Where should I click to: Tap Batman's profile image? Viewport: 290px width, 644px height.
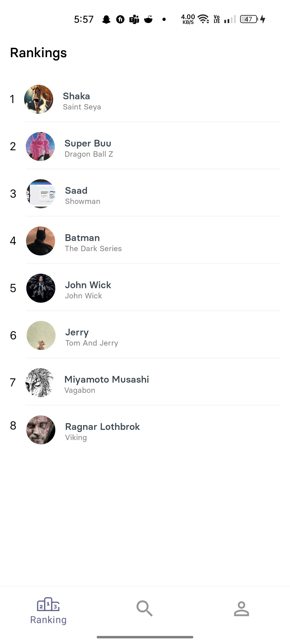tap(41, 241)
